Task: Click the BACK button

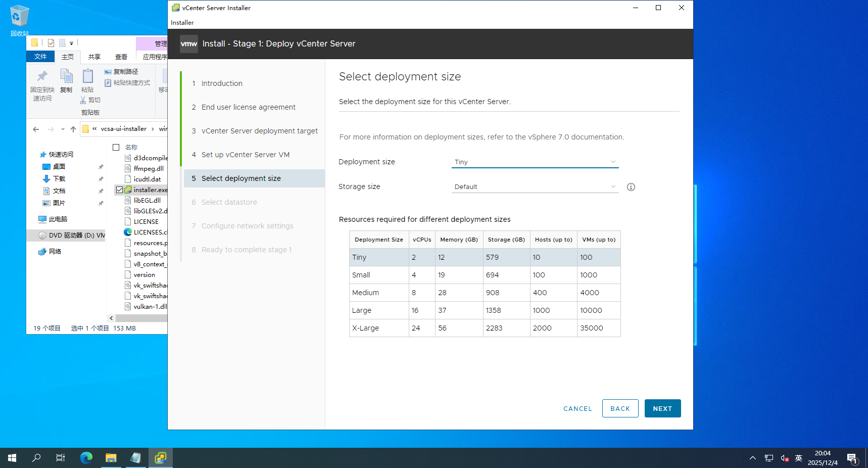Action: click(x=620, y=408)
